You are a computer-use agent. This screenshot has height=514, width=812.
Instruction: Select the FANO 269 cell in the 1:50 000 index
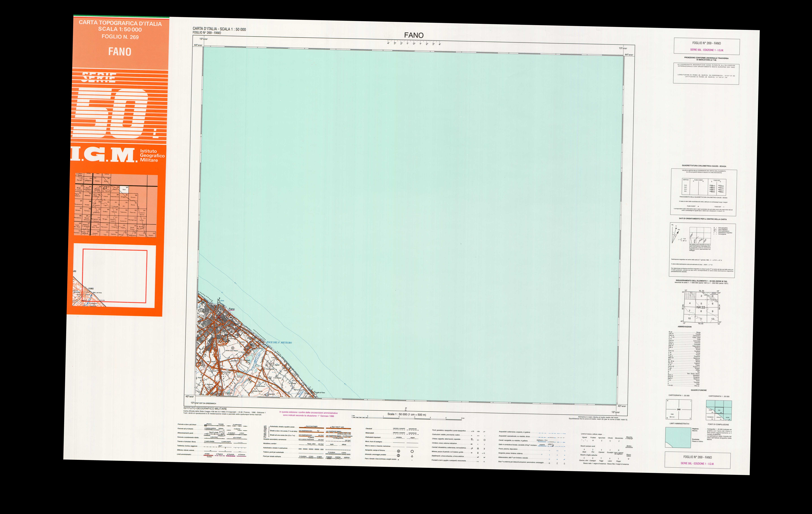(719, 410)
